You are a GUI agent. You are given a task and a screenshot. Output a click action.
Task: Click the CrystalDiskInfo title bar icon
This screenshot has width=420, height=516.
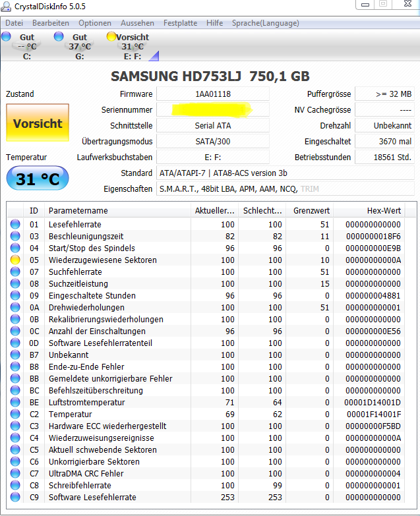point(5,6)
